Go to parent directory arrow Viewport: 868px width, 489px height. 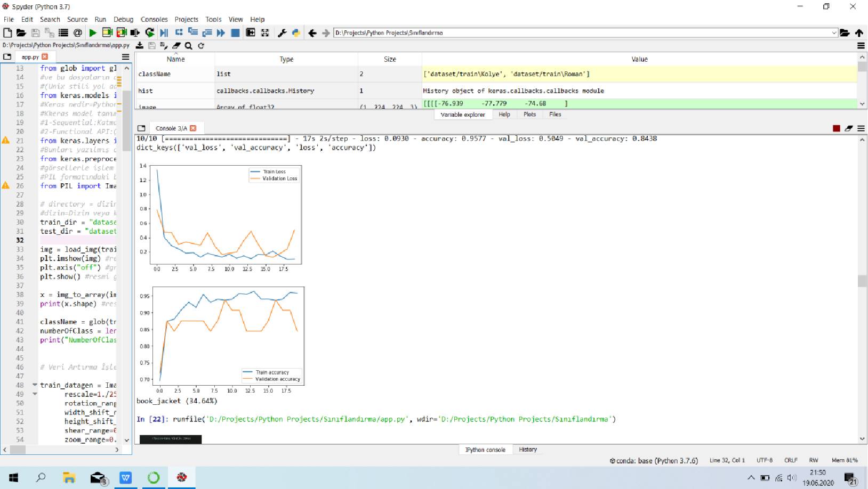click(x=859, y=32)
